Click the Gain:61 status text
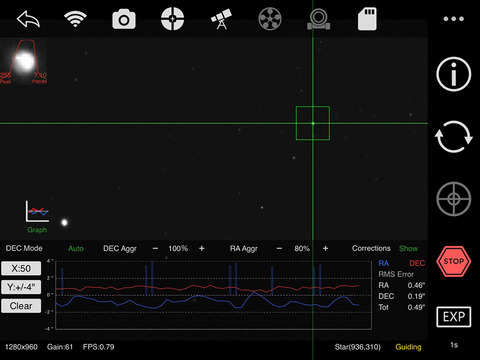This screenshot has height=360, width=480. pyautogui.click(x=60, y=347)
